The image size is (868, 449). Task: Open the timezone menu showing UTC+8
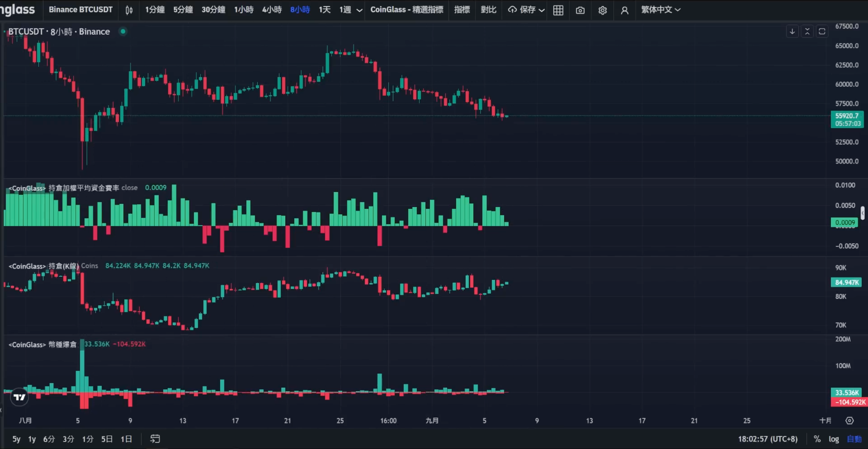pyautogui.click(x=768, y=439)
